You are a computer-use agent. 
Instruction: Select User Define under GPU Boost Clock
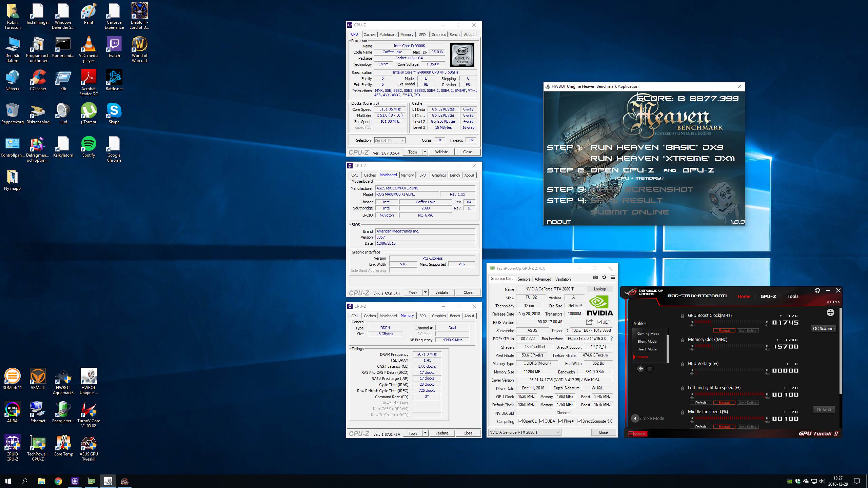(x=747, y=330)
